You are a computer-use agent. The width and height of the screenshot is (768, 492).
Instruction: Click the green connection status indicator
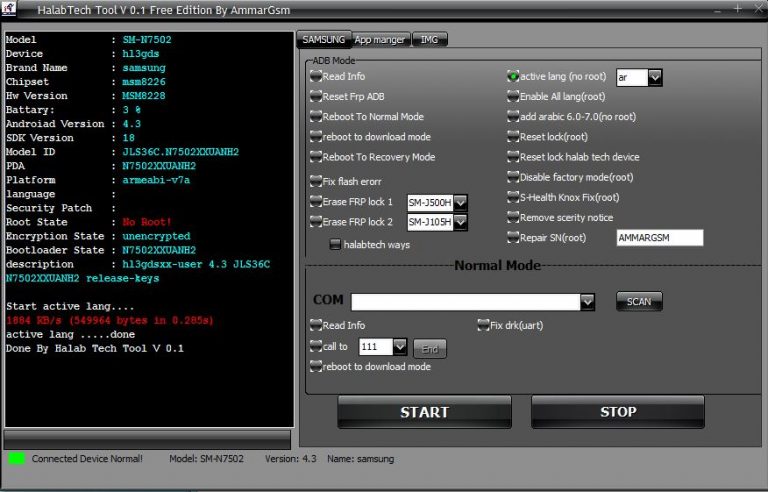[16, 459]
